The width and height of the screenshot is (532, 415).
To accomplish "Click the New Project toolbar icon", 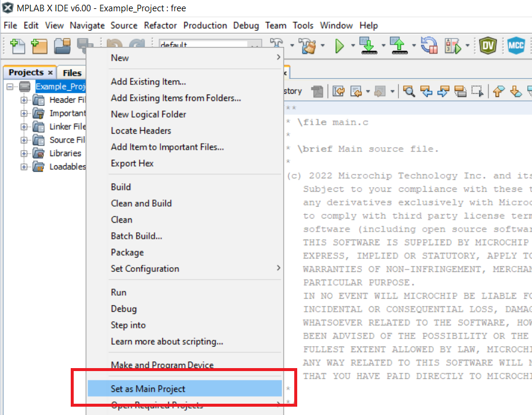I will click(x=39, y=46).
